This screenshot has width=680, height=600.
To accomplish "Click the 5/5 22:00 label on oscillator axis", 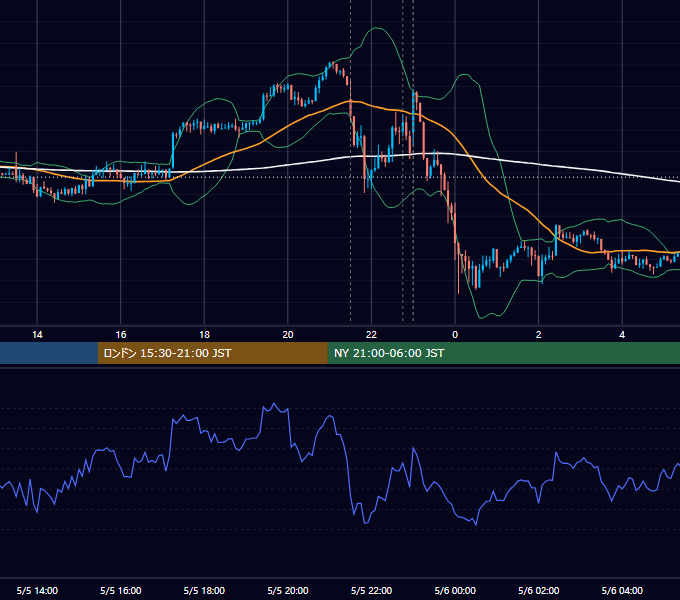I will (371, 590).
